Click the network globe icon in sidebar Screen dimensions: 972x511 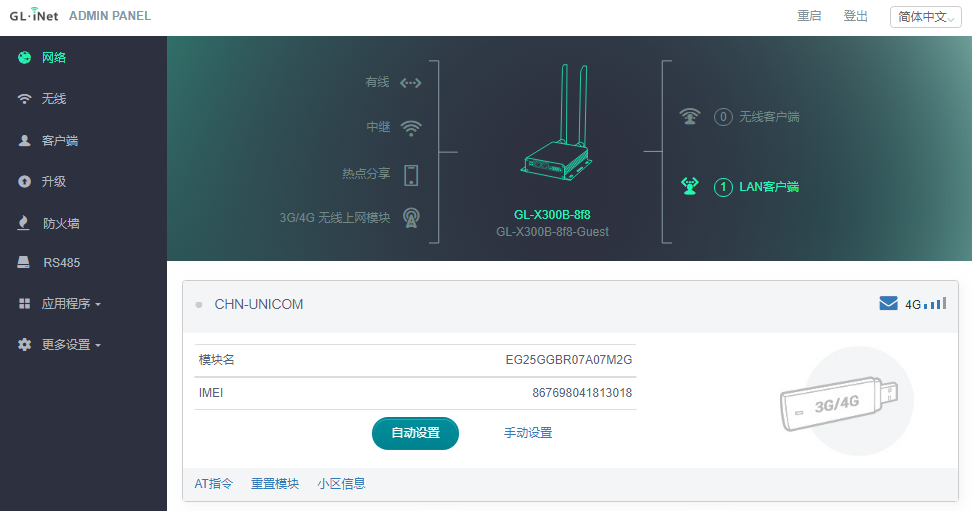(x=24, y=58)
